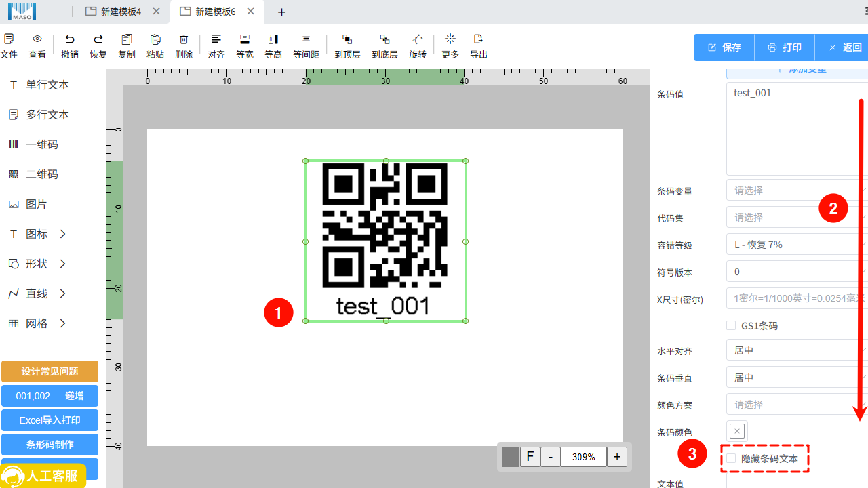The width and height of the screenshot is (868, 488).
Task: Open a new tab with plus icon
Action: coord(282,12)
